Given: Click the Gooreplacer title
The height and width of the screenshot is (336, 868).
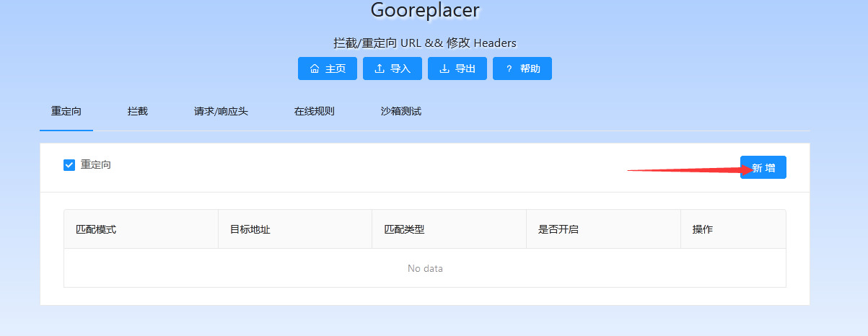Looking at the screenshot, I should coord(425,10).
